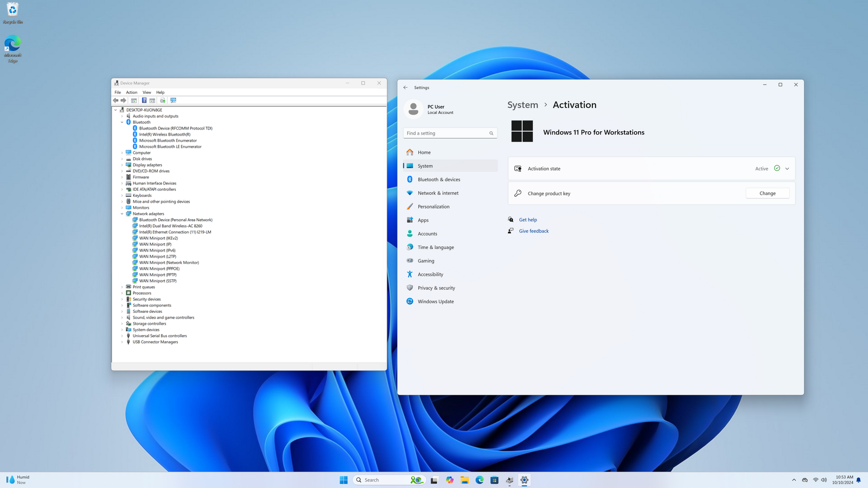Open Network & internet in Settings sidebar

[x=450, y=193]
